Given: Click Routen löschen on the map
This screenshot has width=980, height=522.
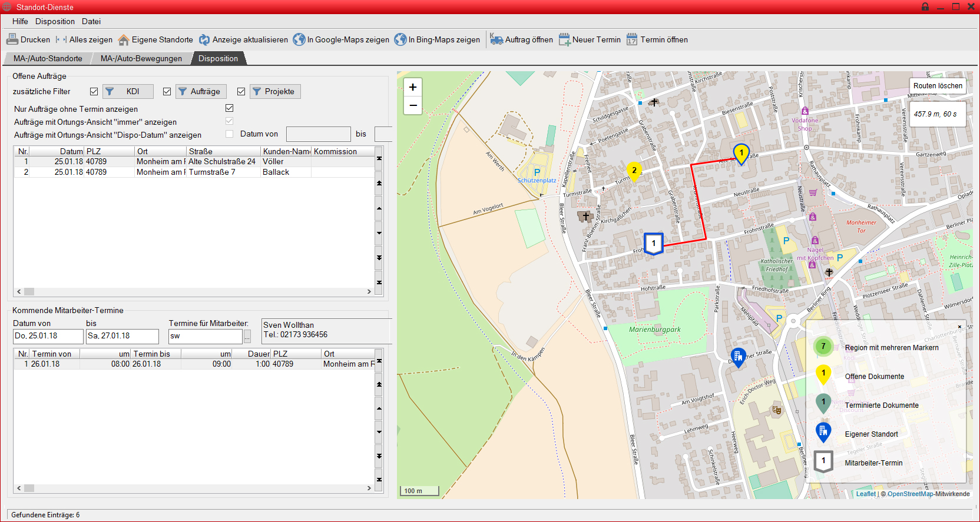Looking at the screenshot, I should coord(938,86).
